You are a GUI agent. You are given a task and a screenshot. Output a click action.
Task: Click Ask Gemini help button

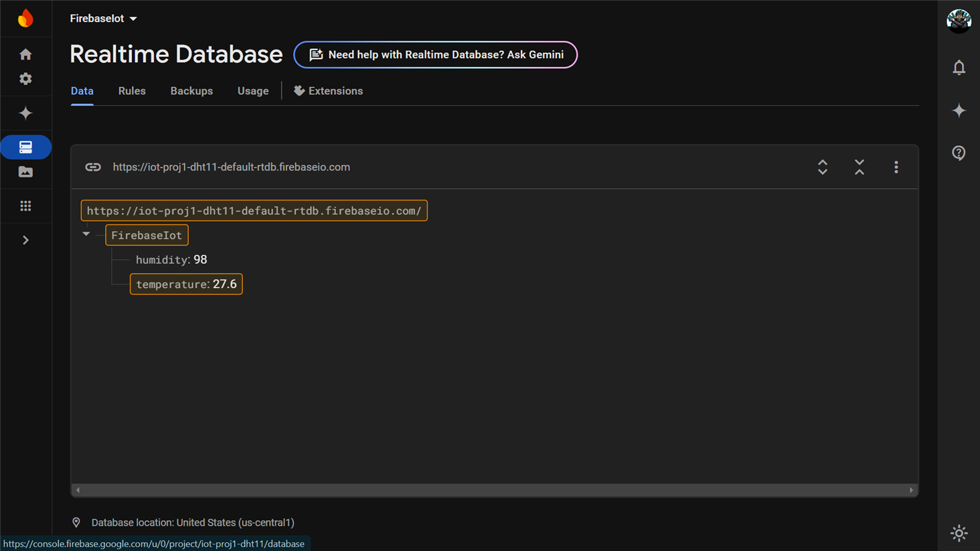(436, 55)
